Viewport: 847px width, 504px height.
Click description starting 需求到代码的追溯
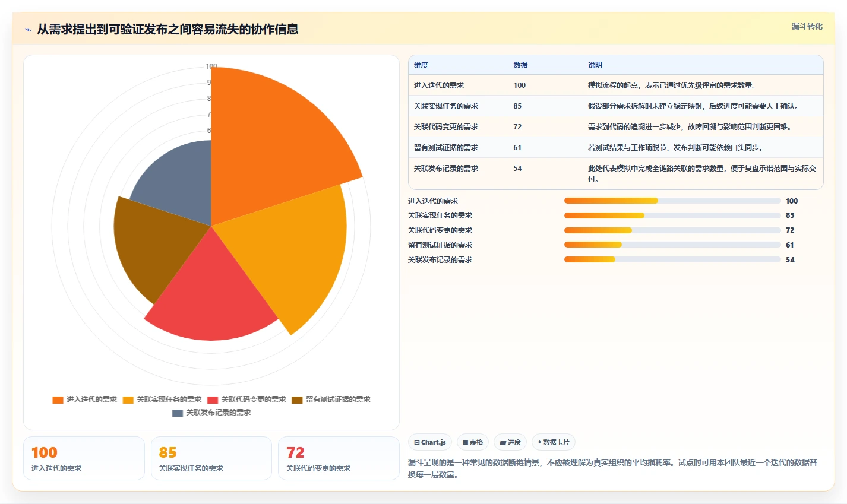click(x=690, y=127)
